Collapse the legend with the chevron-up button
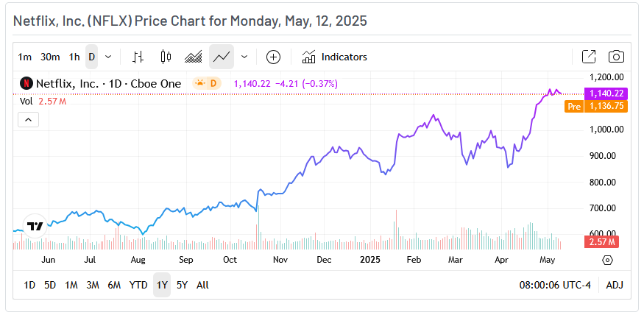Image resolution: width=644 pixels, height=315 pixels. coord(28,119)
